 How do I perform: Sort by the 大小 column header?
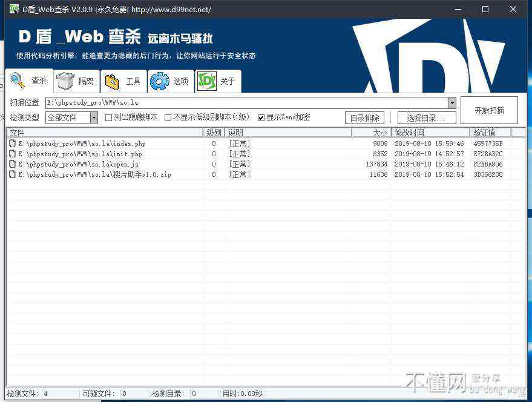point(372,133)
